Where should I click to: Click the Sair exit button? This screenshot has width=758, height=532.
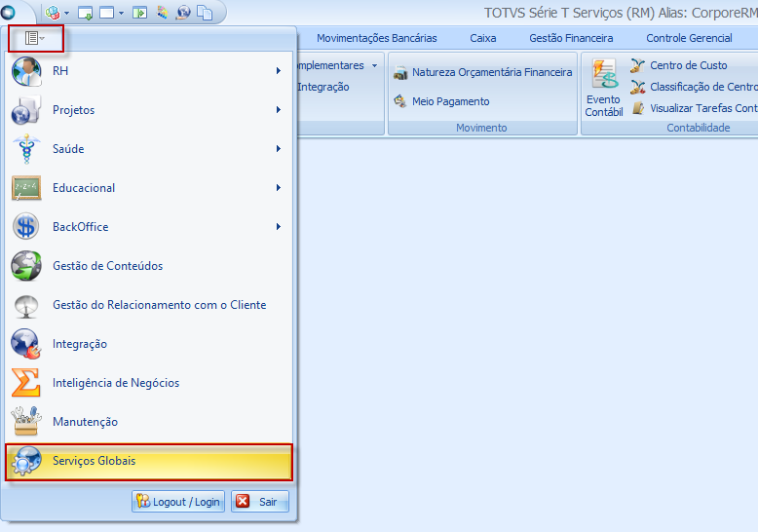(x=260, y=502)
